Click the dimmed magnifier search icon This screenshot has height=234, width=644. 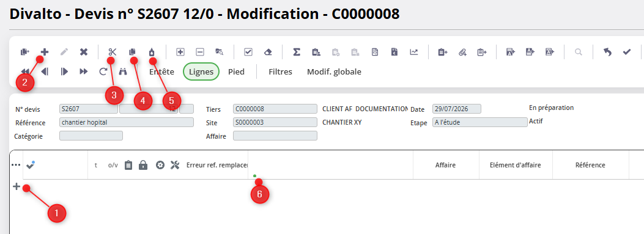[x=579, y=52]
